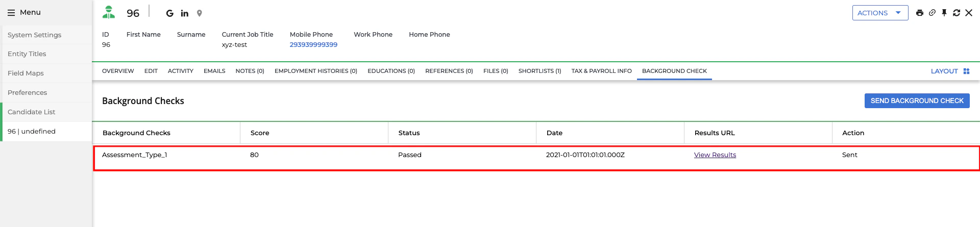Viewport: 980px width, 227px height.
Task: Switch to the OVERVIEW tab
Action: [x=118, y=71]
